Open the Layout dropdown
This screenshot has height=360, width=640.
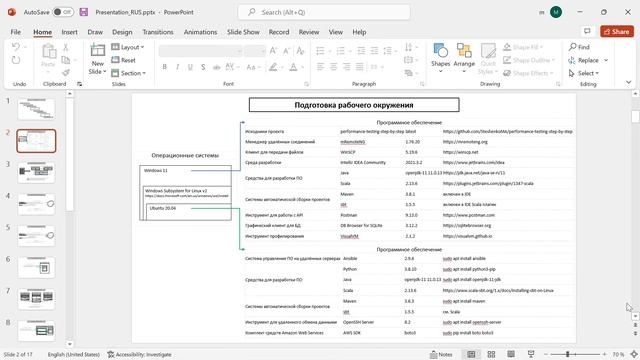click(x=128, y=47)
